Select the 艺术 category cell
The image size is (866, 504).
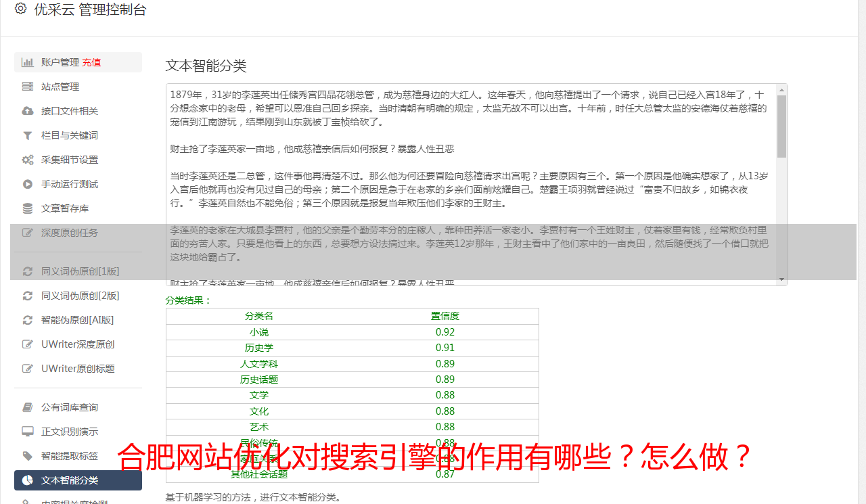[259, 427]
